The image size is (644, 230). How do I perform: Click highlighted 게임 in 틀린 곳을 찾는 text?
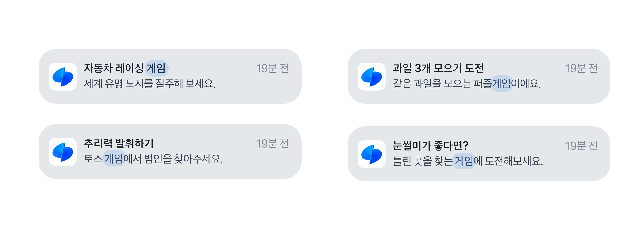(x=464, y=161)
